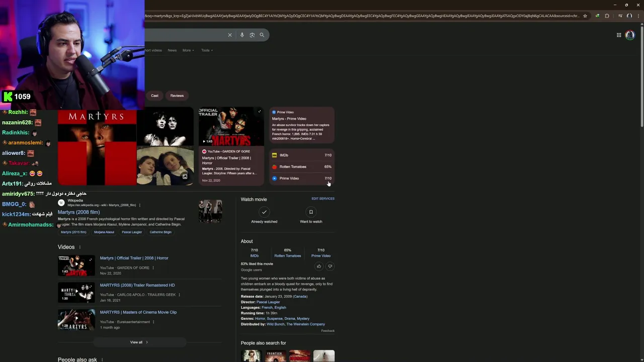Screen dimensions: 644x362
Task: Open Wild Bunch distributor link
Action: point(276,324)
